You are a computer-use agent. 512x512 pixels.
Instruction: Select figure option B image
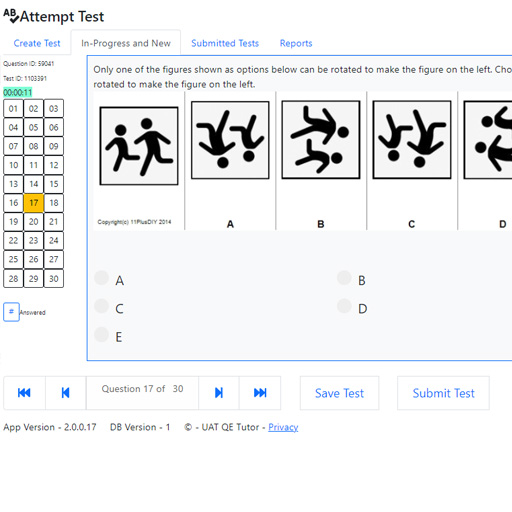coord(321,140)
